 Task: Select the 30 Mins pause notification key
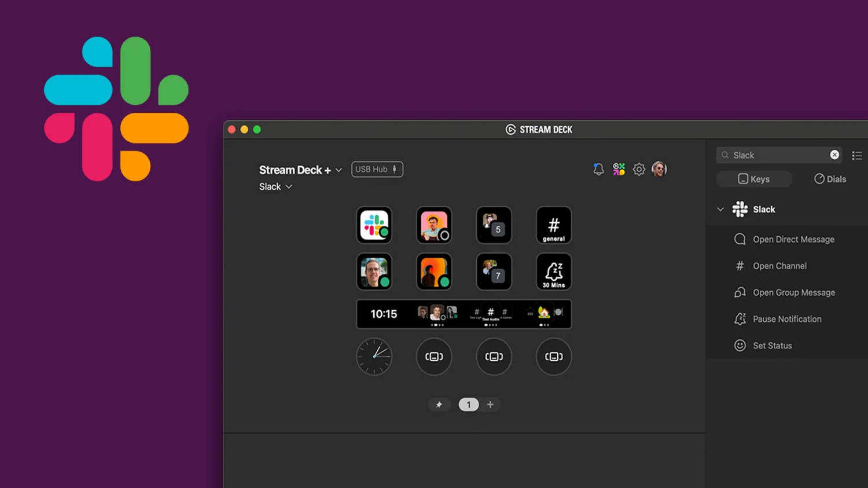pyautogui.click(x=554, y=271)
